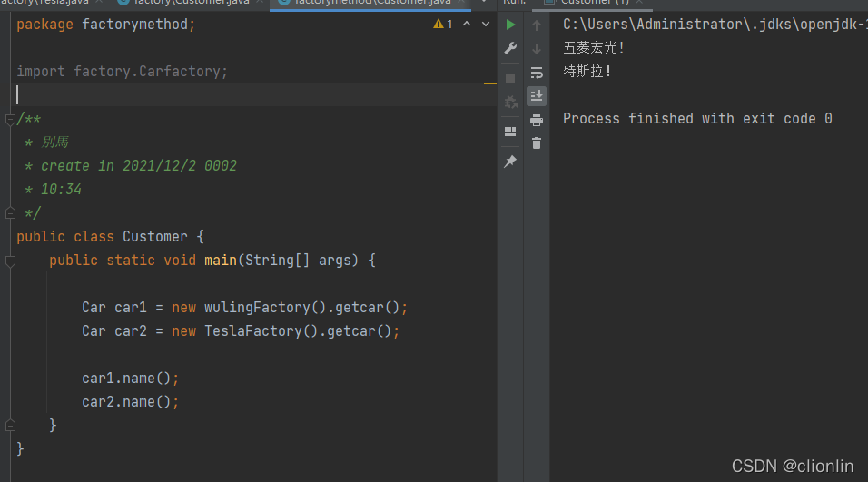Viewport: 868px width, 482px height.
Task: Click the Down stack trace arrow
Action: (x=537, y=49)
